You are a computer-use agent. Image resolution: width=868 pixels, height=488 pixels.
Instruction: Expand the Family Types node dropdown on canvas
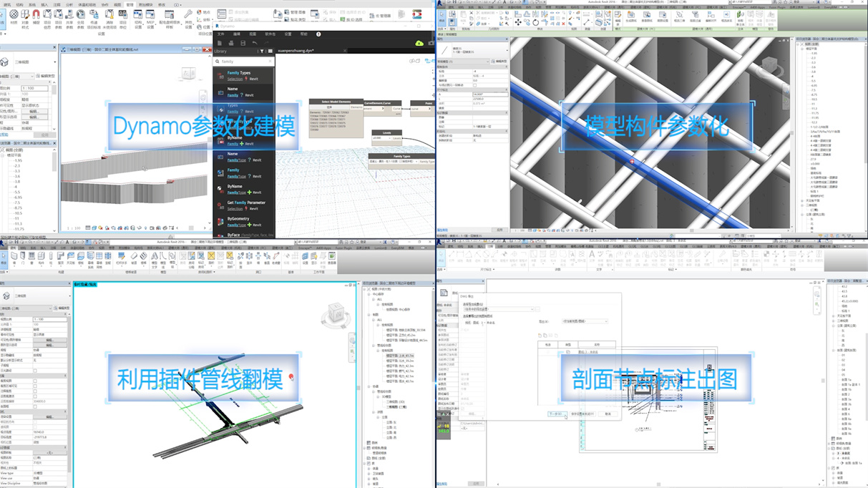tap(416, 162)
